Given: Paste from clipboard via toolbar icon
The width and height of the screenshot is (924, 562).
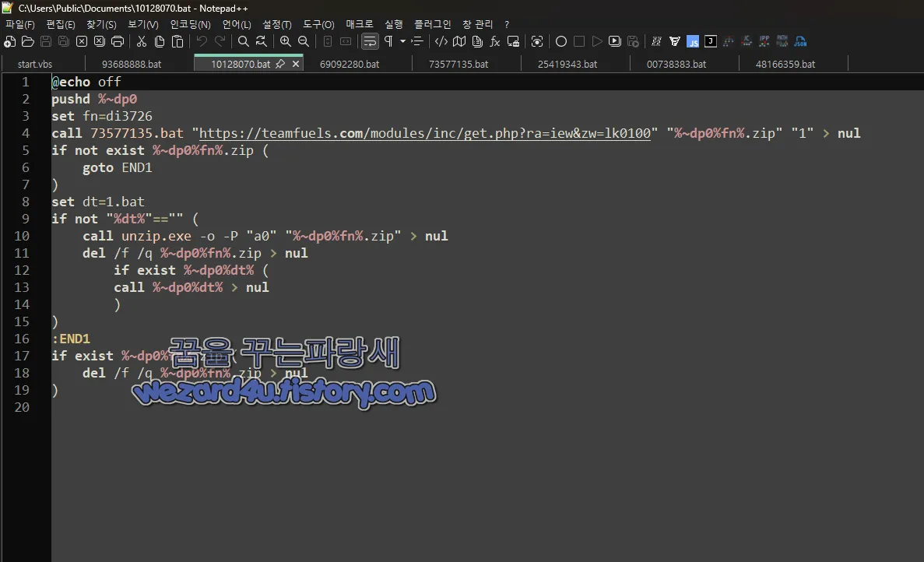Looking at the screenshot, I should 177,41.
